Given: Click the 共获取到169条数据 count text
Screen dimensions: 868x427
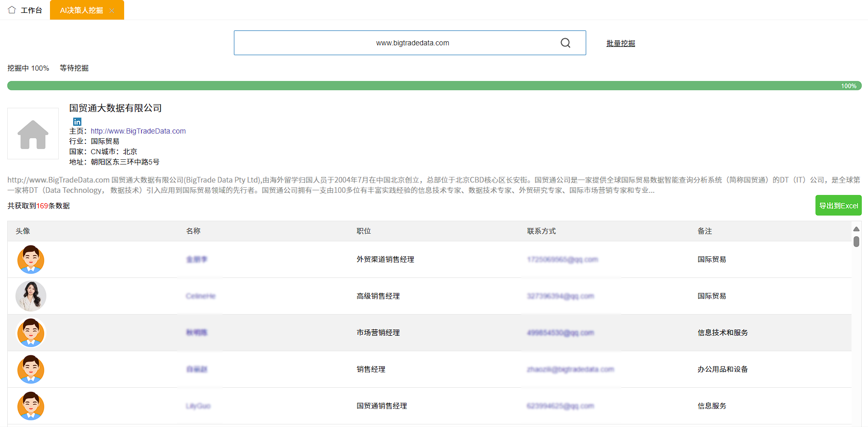Looking at the screenshot, I should 39,206.
